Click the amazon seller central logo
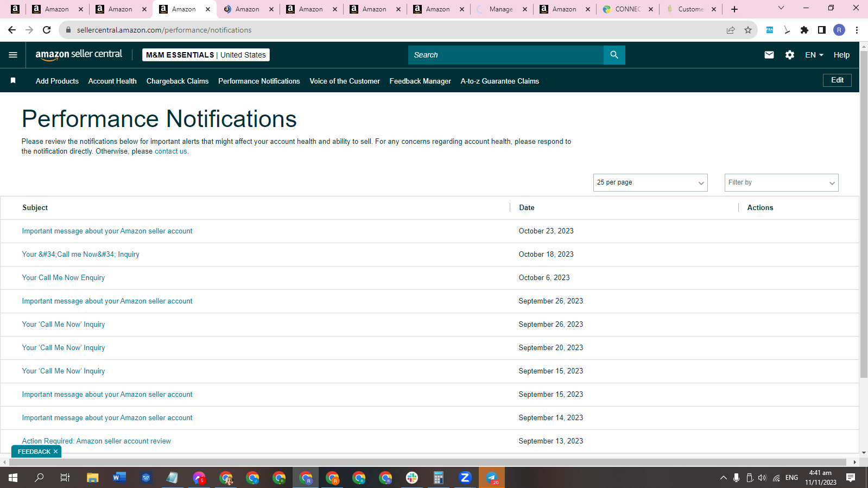 [x=79, y=55]
